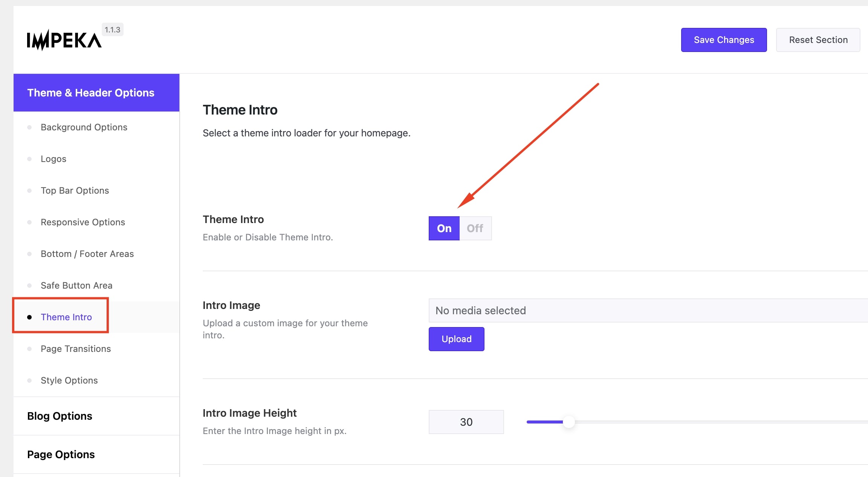Select Responsive Options in sidebar
The image size is (868, 477).
(83, 222)
